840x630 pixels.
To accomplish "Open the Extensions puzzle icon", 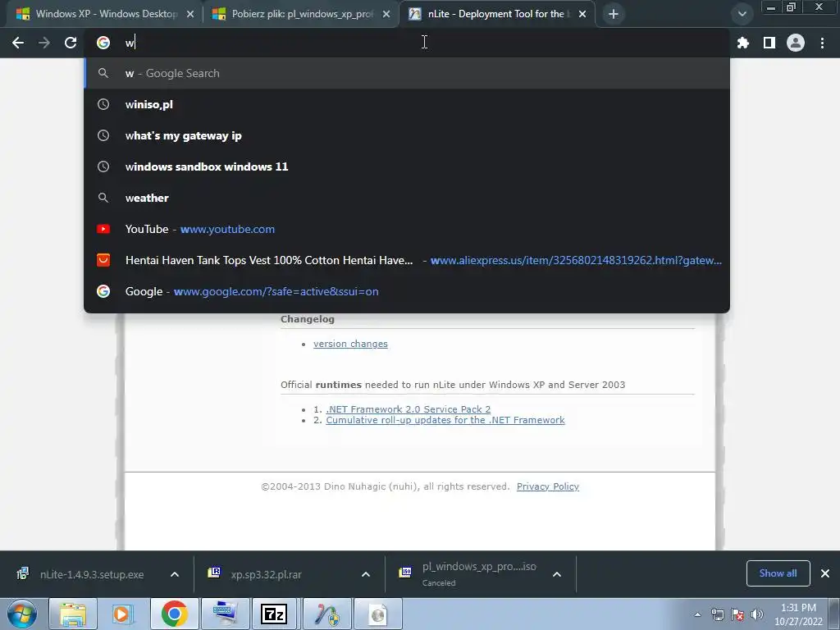I will 743,43.
